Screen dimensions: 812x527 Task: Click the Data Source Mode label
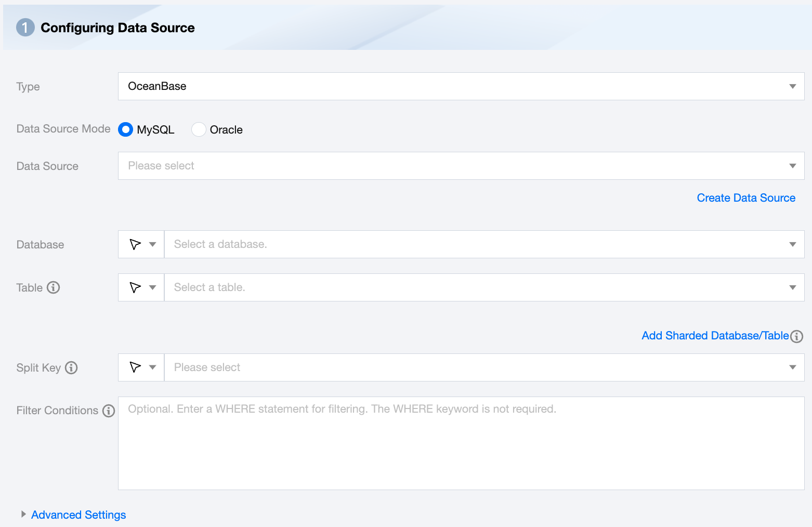[63, 129]
